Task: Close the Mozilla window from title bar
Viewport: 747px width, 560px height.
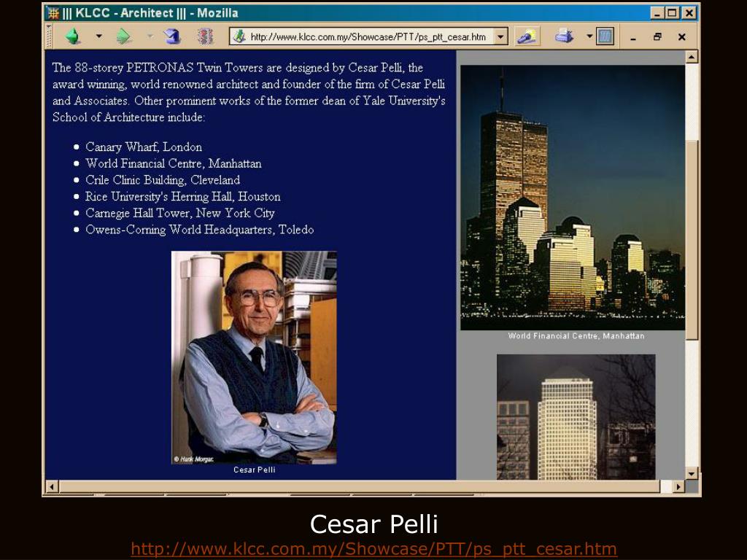Action: pyautogui.click(x=689, y=13)
